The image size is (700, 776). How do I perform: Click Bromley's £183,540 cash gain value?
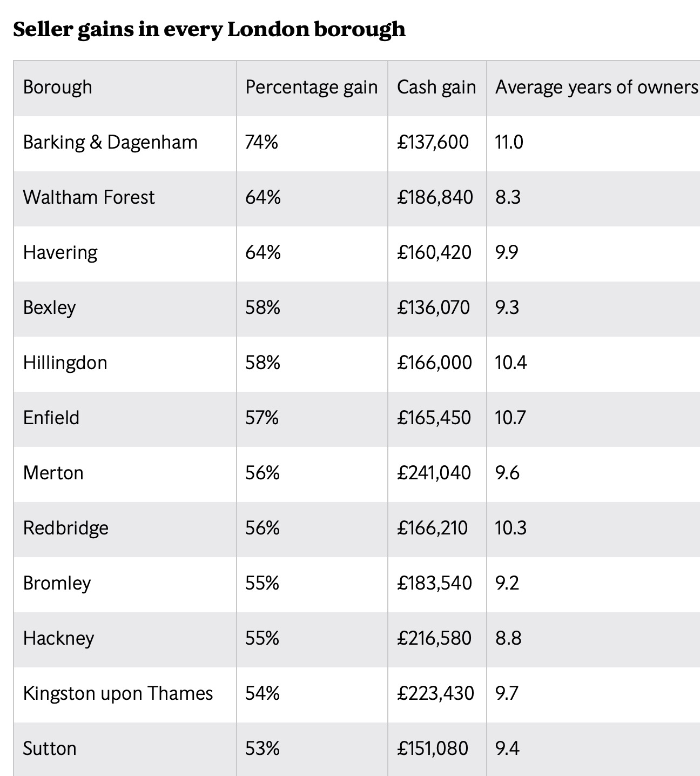pos(434,584)
